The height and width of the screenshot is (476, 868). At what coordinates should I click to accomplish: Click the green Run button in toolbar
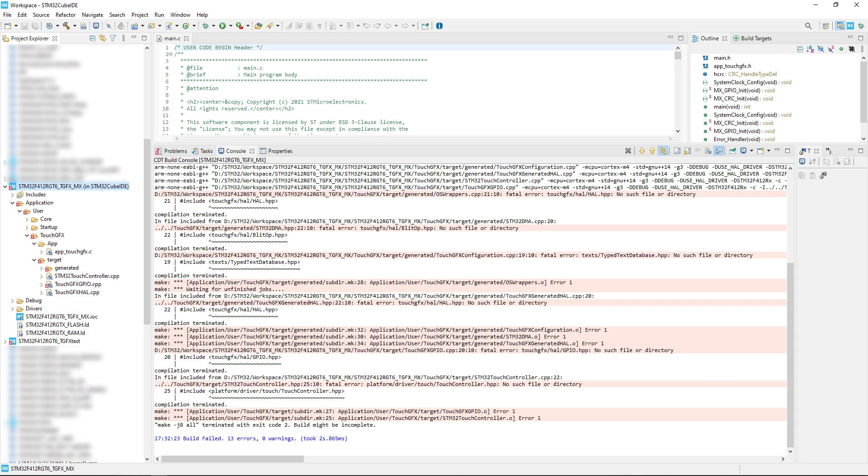click(x=222, y=26)
